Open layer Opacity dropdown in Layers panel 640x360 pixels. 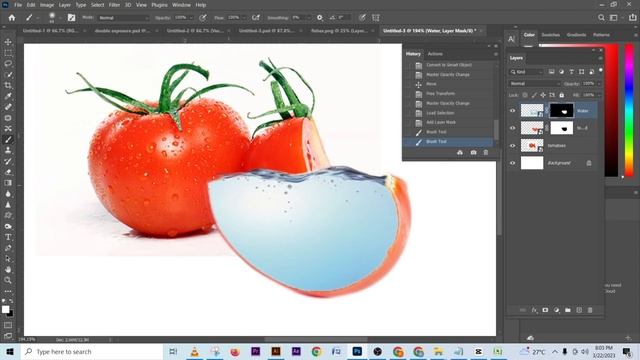click(599, 84)
